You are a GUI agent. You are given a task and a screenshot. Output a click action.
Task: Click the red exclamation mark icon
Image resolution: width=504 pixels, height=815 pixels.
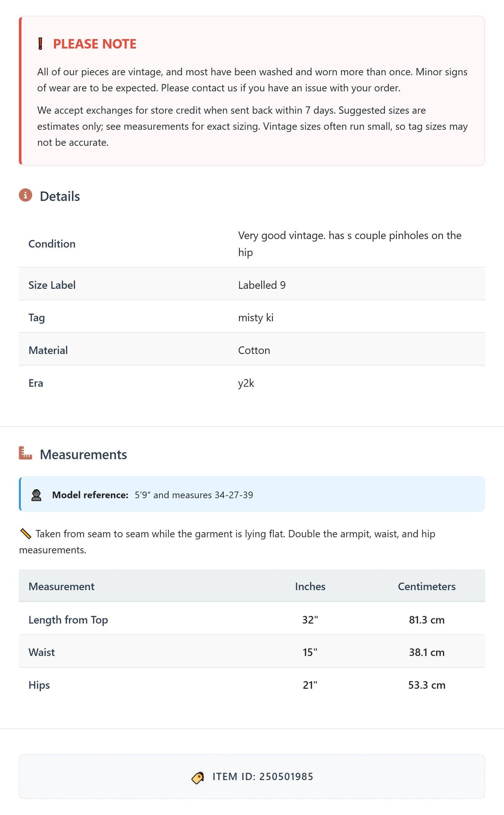[x=40, y=44]
